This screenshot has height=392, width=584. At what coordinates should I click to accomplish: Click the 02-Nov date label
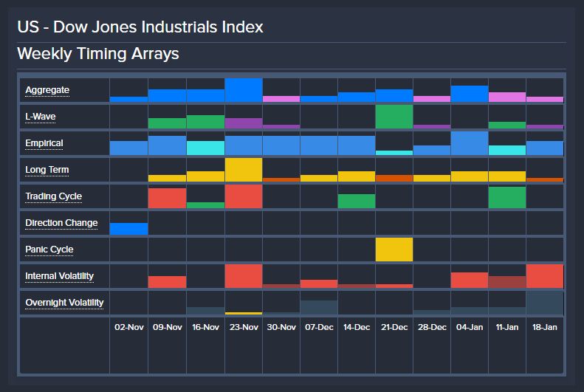129,327
